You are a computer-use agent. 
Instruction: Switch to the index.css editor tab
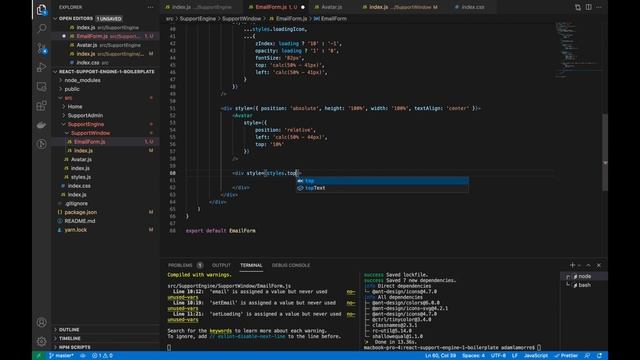[472, 7]
